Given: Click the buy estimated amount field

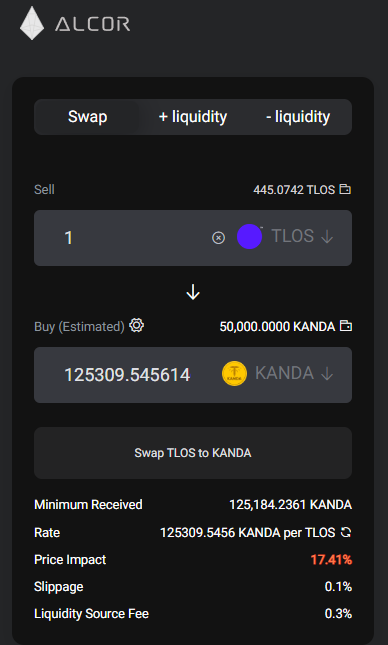Looking at the screenshot, I should tap(127, 375).
